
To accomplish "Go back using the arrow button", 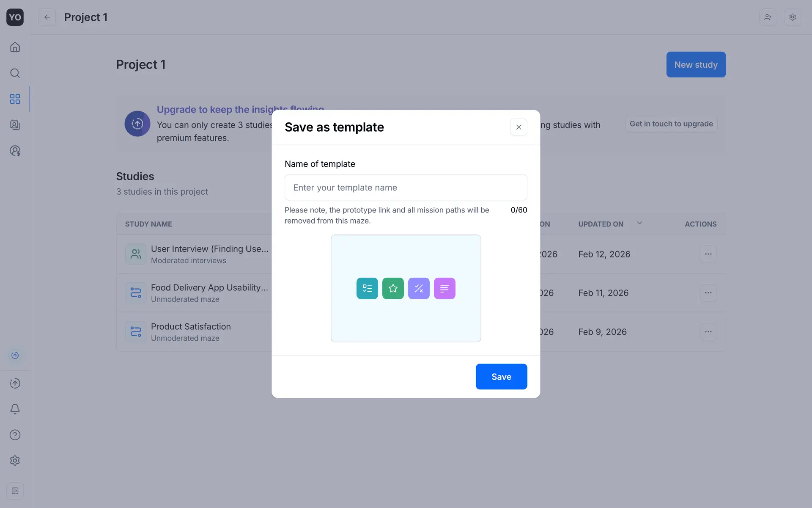I will [47, 17].
